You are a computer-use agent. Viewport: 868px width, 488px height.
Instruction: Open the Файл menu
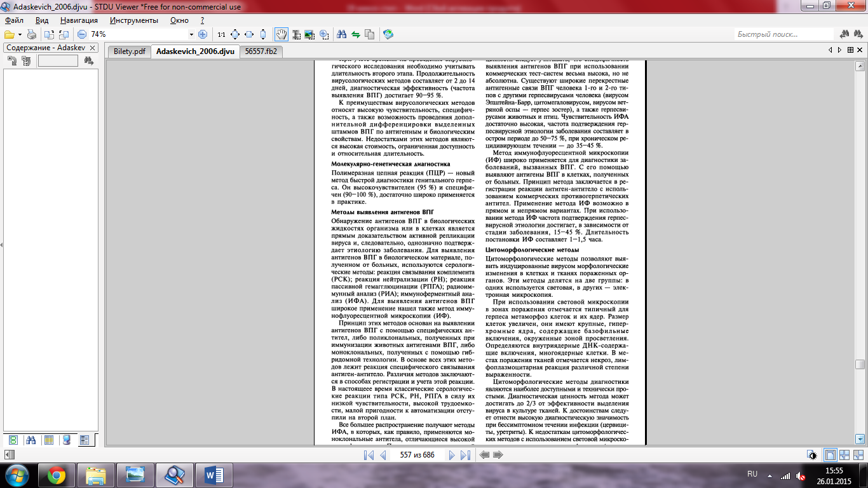click(x=14, y=20)
